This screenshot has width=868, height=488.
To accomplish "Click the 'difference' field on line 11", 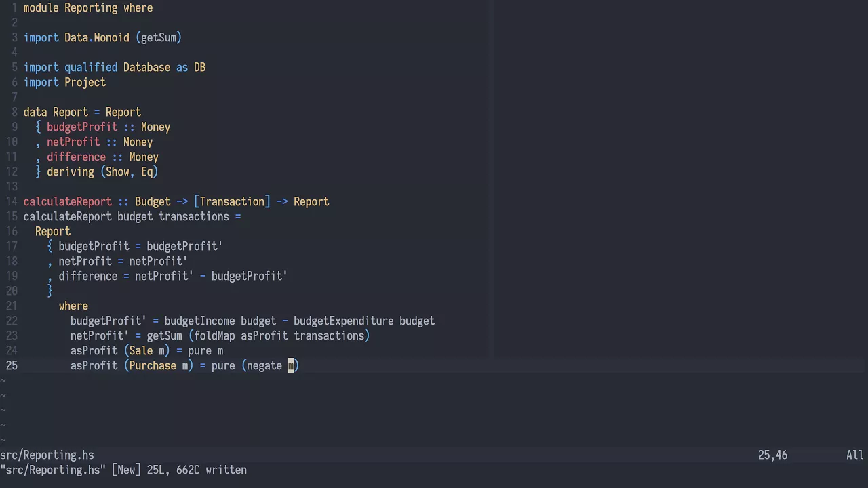I will [x=76, y=157].
